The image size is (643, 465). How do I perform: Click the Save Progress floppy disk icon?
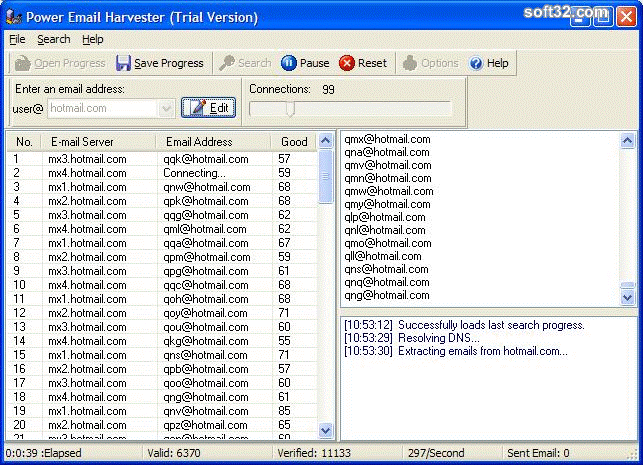pyautogui.click(x=123, y=63)
